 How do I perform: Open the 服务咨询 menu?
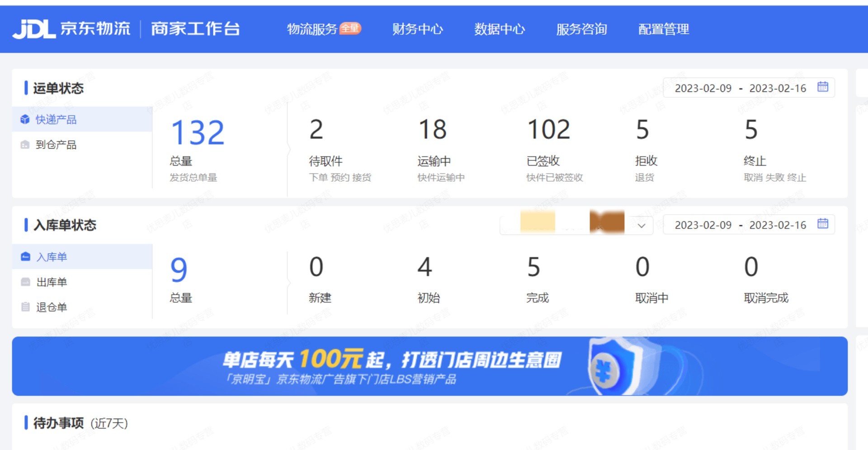click(x=581, y=29)
